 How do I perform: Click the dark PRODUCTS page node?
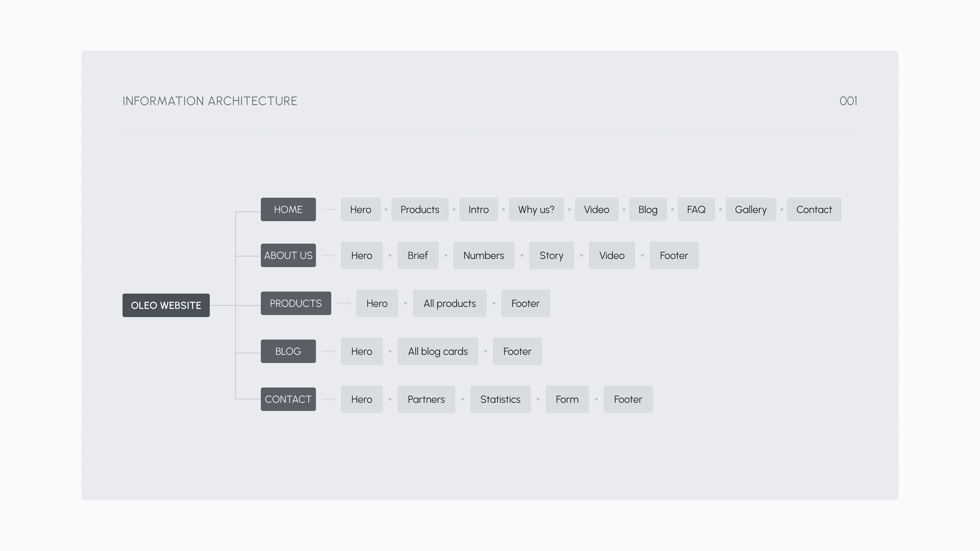click(296, 304)
